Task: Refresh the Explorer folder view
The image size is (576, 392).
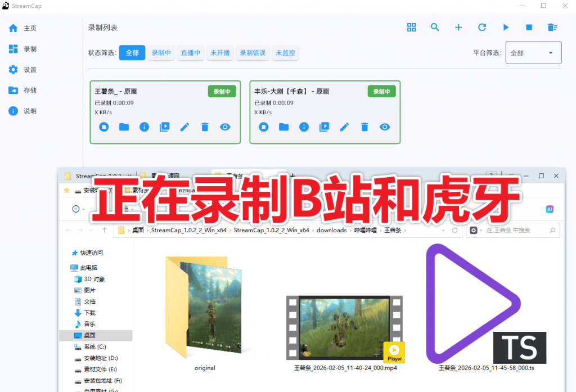Action: (x=454, y=231)
